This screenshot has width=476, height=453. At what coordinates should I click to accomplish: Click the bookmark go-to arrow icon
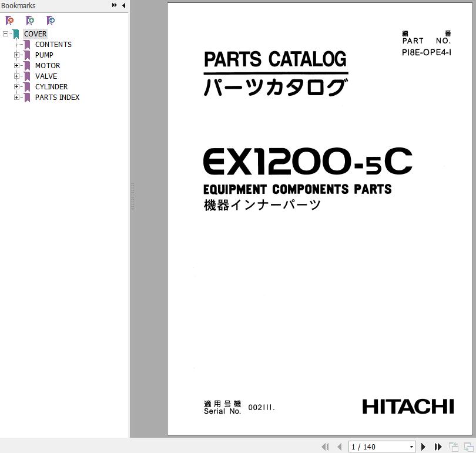coord(50,21)
